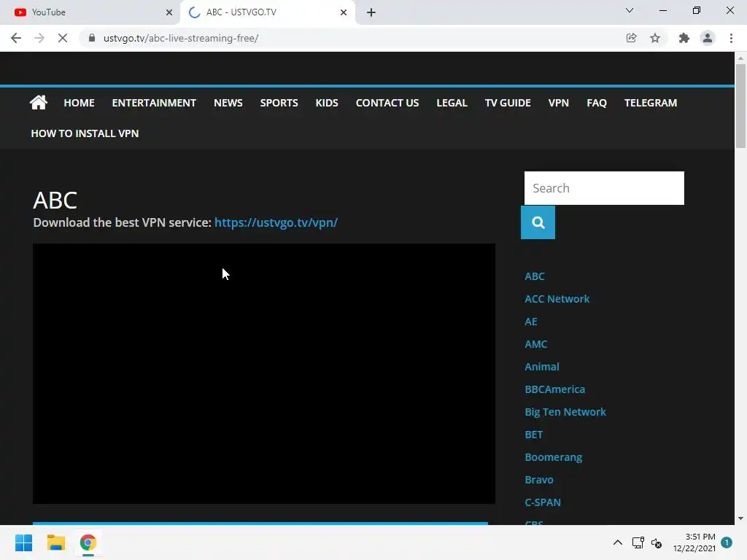Click the address bar URL
The width and height of the screenshot is (747, 560).
tap(181, 38)
